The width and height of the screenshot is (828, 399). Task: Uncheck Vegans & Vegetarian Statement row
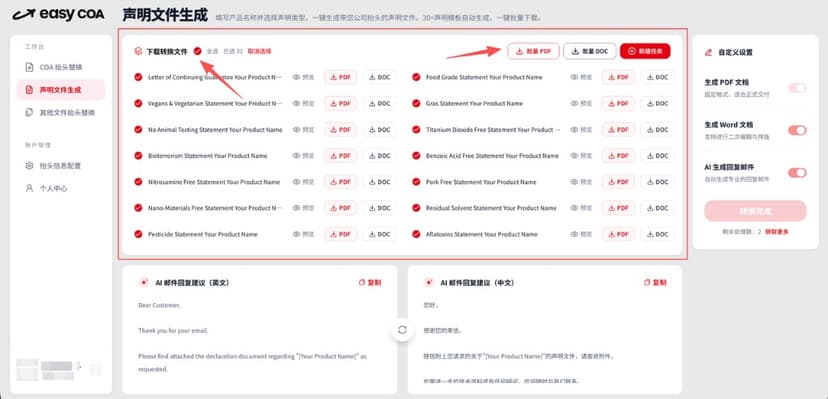point(138,103)
